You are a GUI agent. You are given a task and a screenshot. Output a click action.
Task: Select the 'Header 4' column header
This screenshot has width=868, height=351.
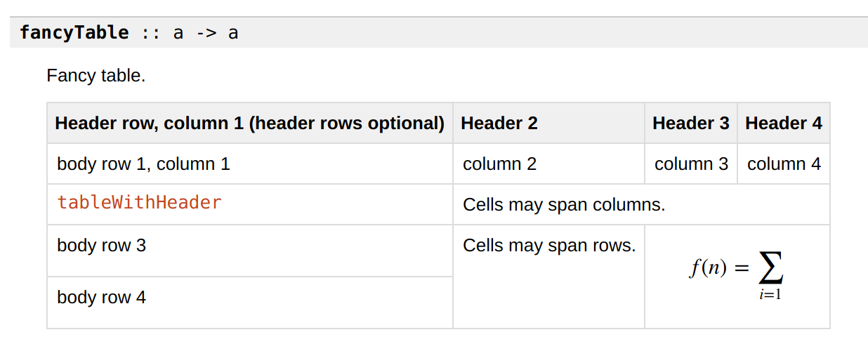[x=784, y=124]
